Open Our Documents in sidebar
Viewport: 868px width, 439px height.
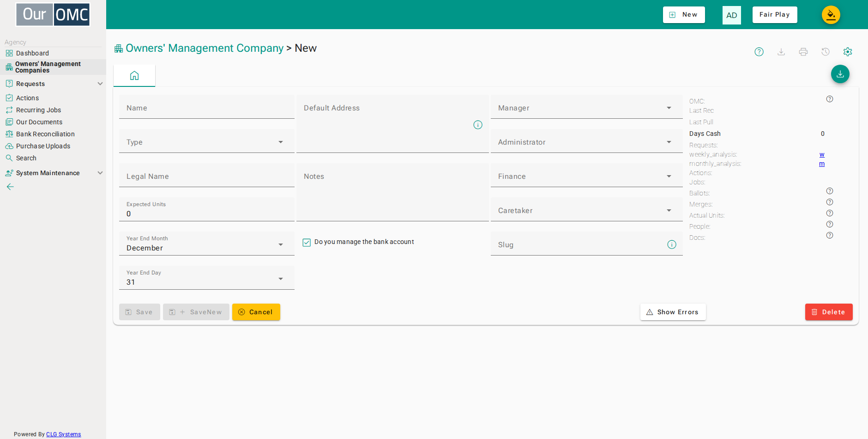(53, 122)
